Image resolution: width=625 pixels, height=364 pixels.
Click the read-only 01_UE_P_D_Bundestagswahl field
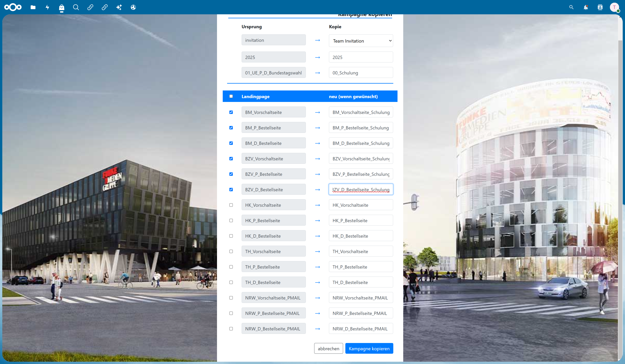coord(274,73)
